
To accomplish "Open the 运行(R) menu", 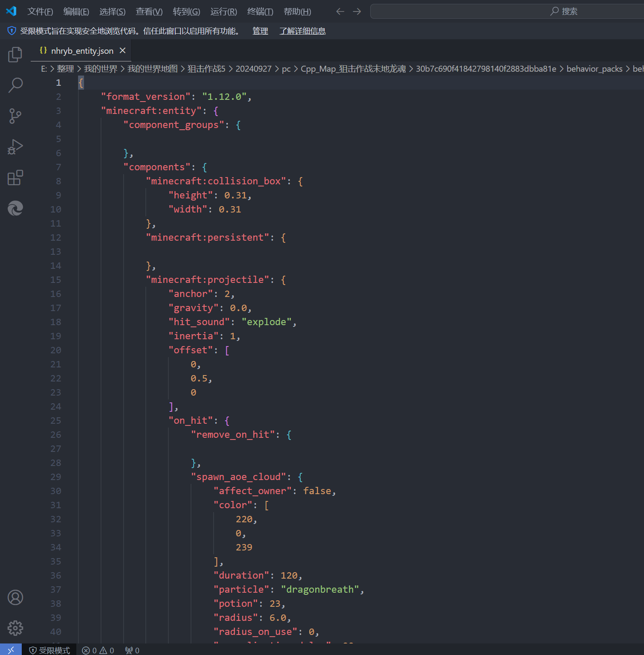I will (223, 12).
